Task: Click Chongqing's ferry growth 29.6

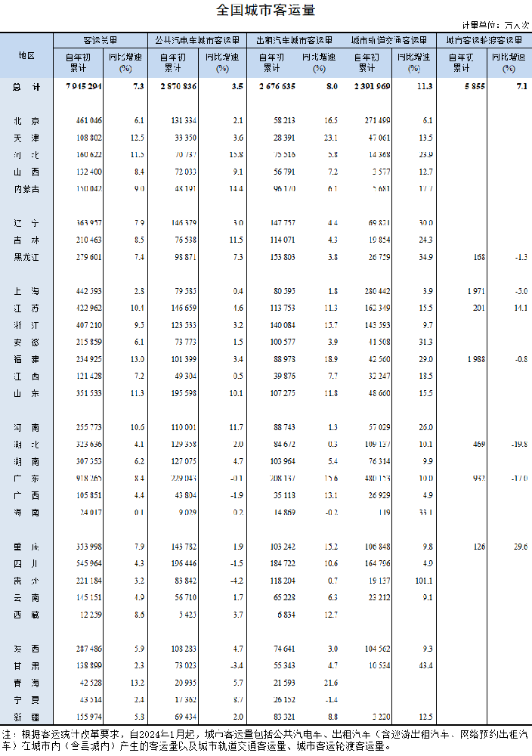Action: pyautogui.click(x=521, y=547)
